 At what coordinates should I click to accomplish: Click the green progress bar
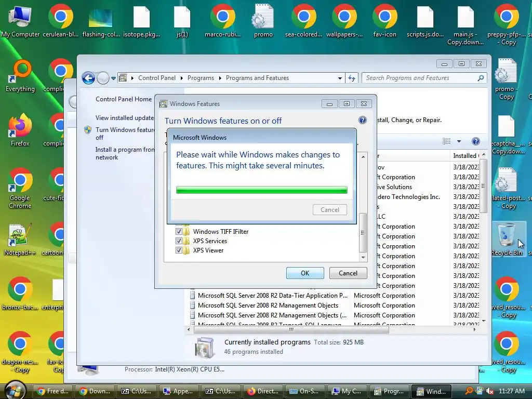pos(262,190)
